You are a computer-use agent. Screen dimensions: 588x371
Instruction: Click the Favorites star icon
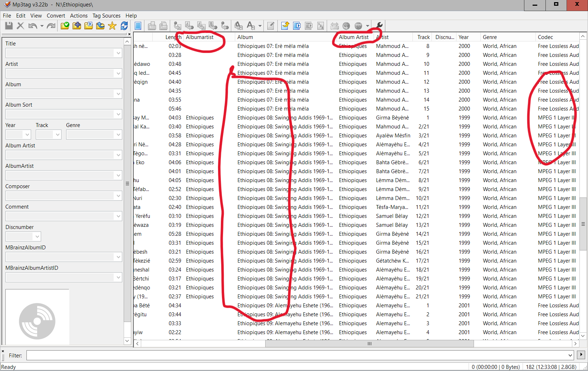click(112, 26)
